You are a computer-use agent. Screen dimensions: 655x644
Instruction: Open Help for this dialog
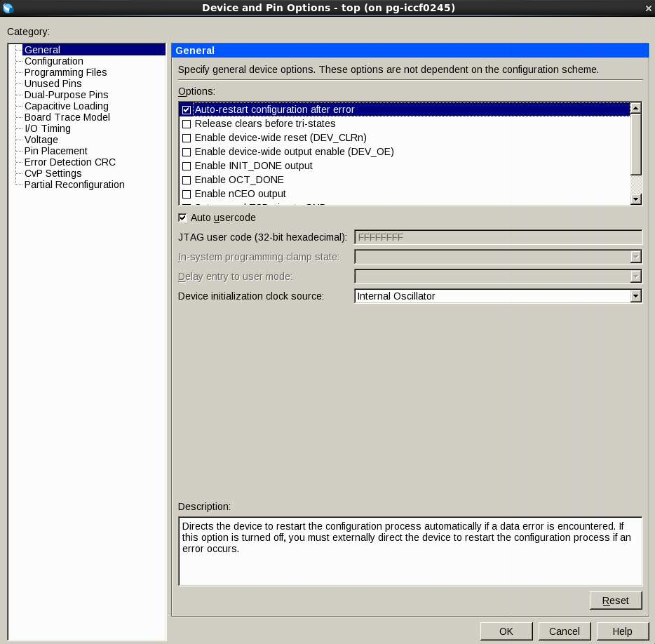(623, 631)
